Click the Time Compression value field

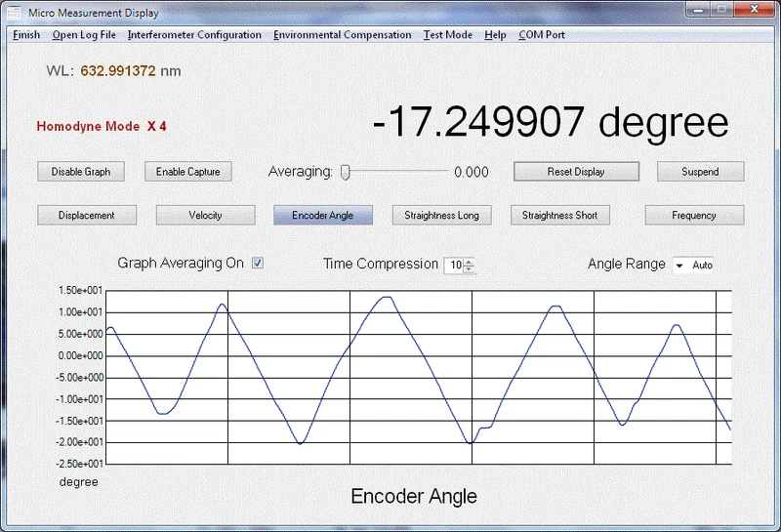coord(455,265)
